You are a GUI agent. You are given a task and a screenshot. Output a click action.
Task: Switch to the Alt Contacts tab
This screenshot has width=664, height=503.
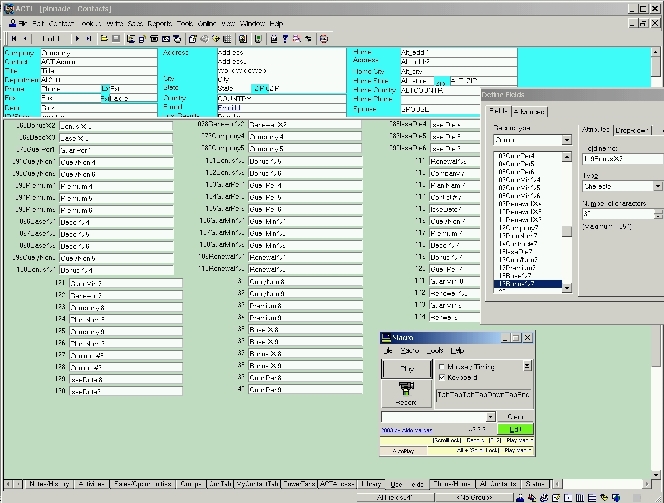coord(498,484)
